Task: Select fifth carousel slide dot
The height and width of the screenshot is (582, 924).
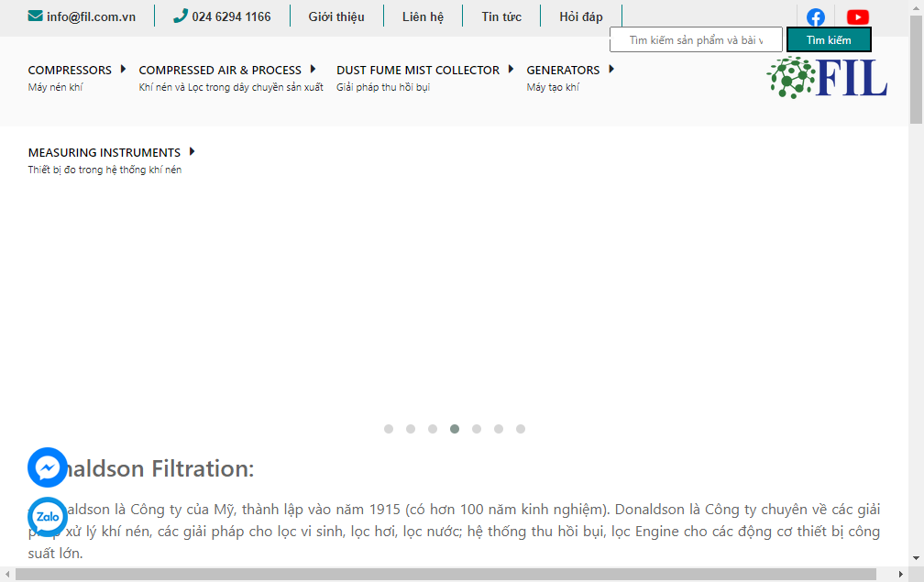Action: [477, 429]
